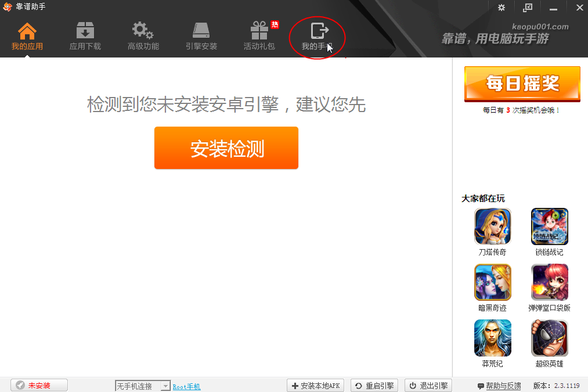Launch the 超级英雄 game icon
Screen dimensions: 588x392
[549, 338]
